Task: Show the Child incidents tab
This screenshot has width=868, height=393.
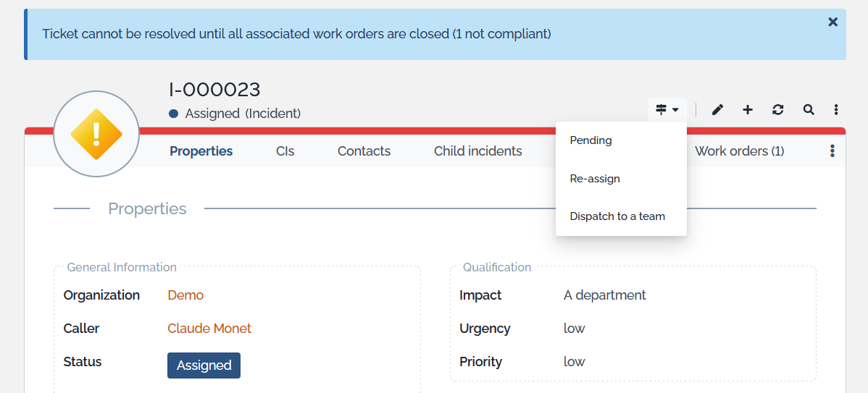Action: coord(477,151)
